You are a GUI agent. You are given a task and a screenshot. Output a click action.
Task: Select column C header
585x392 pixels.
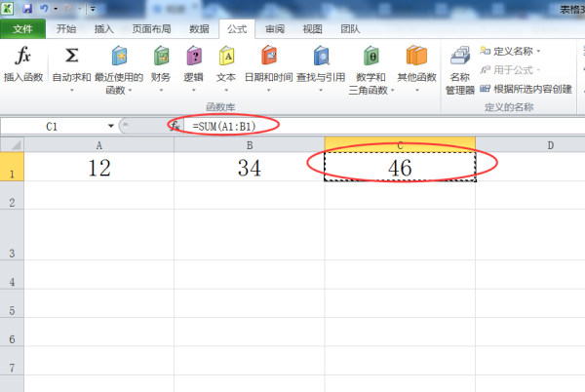pyautogui.click(x=400, y=145)
